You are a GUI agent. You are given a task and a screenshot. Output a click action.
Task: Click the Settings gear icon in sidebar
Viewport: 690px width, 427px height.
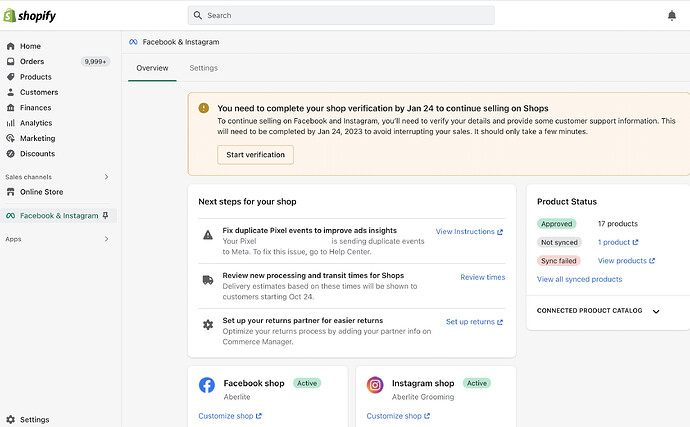11,420
